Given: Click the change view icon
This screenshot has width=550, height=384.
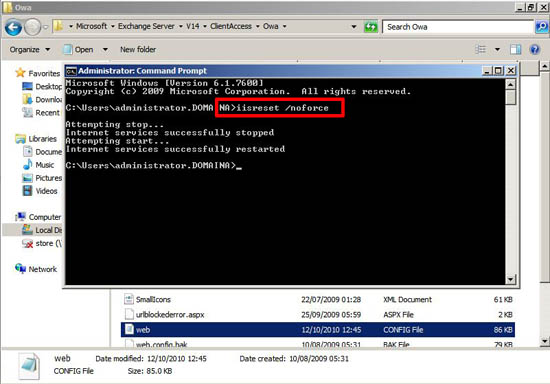Looking at the screenshot, I should click(x=481, y=49).
